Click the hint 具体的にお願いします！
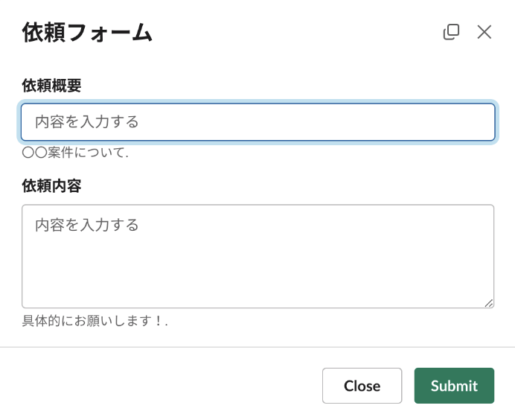This screenshot has height=420, width=515. 95,321
